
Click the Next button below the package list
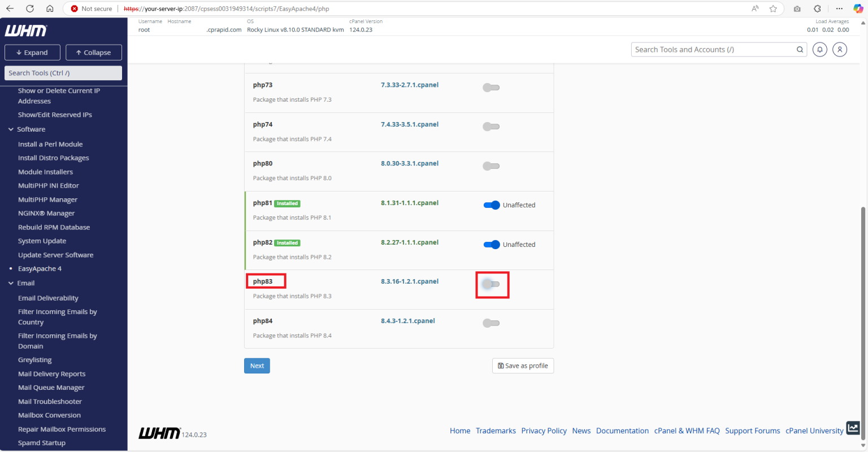point(257,366)
